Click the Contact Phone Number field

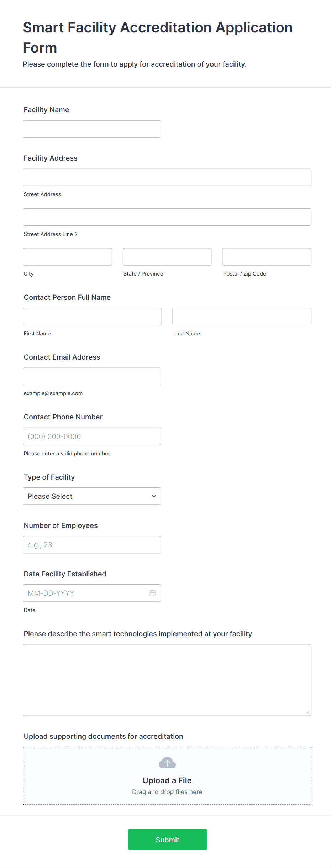pyautogui.click(x=92, y=436)
